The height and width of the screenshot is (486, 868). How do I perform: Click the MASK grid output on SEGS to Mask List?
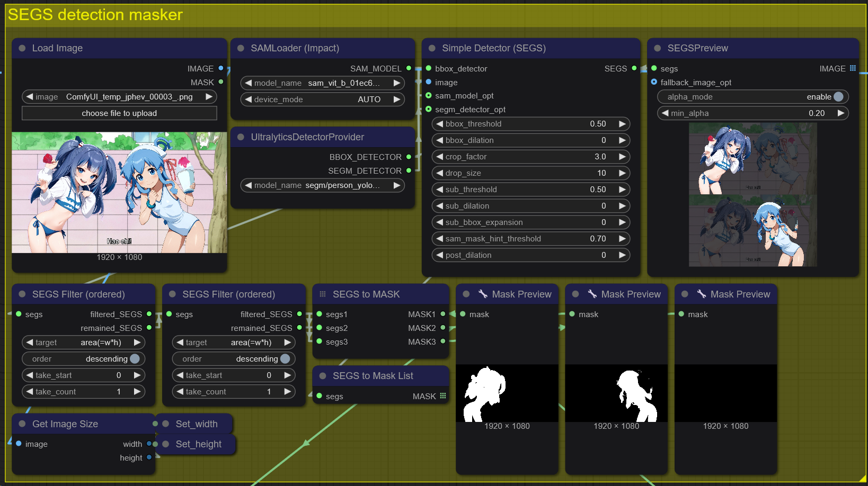(443, 396)
